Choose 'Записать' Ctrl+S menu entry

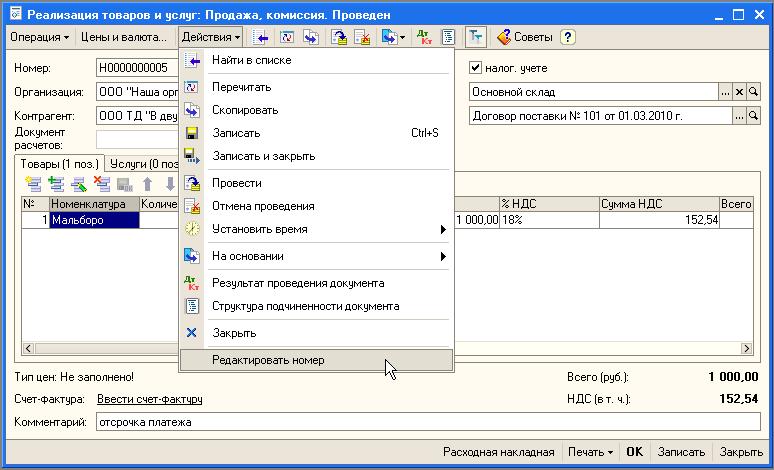316,133
